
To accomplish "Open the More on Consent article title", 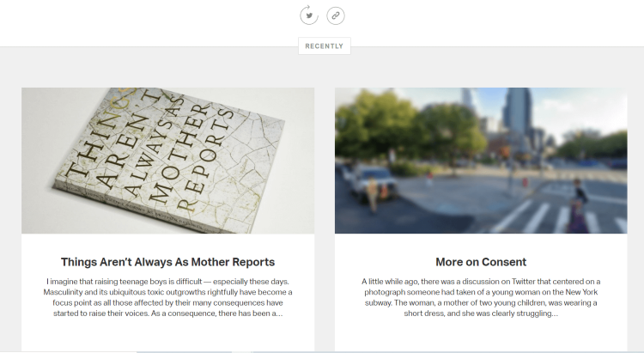I will 481,262.
